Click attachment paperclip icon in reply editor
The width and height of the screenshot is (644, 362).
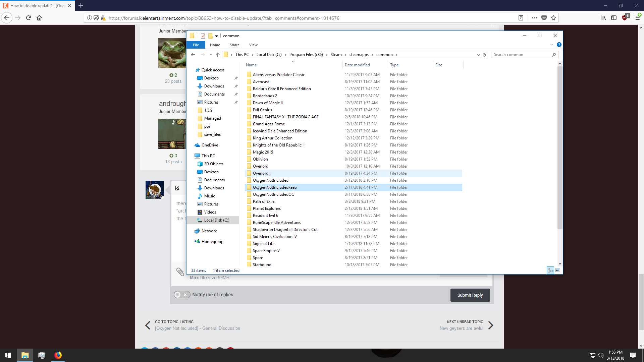[180, 271]
